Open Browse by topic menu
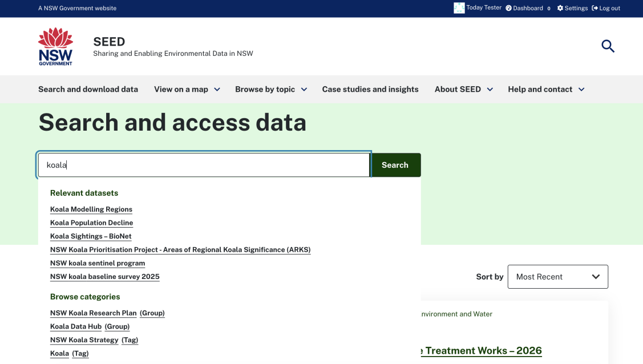 click(265, 90)
